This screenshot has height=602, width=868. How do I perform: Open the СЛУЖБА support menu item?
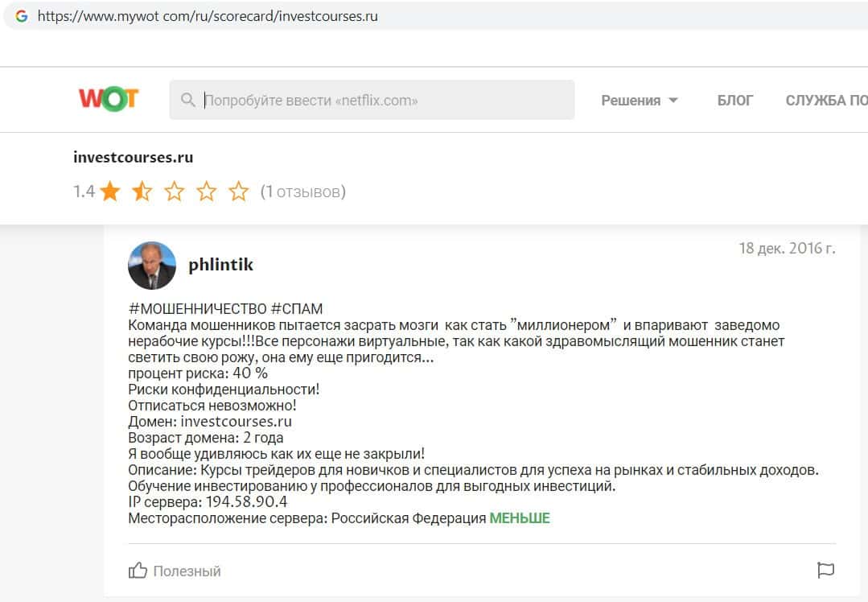pos(826,101)
